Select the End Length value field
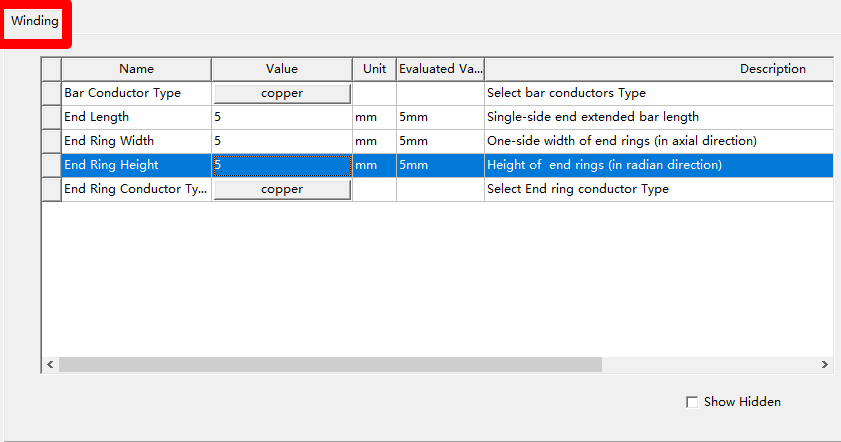The width and height of the screenshot is (841, 442). 281,117
